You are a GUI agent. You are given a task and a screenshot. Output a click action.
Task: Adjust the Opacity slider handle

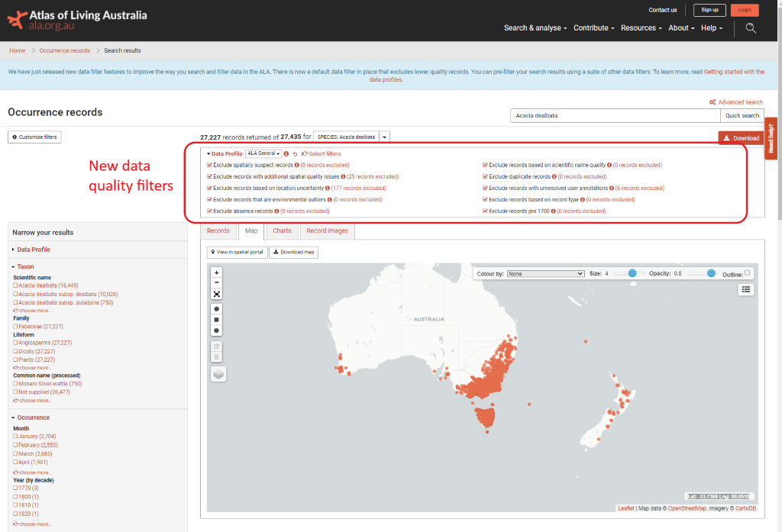coord(711,273)
